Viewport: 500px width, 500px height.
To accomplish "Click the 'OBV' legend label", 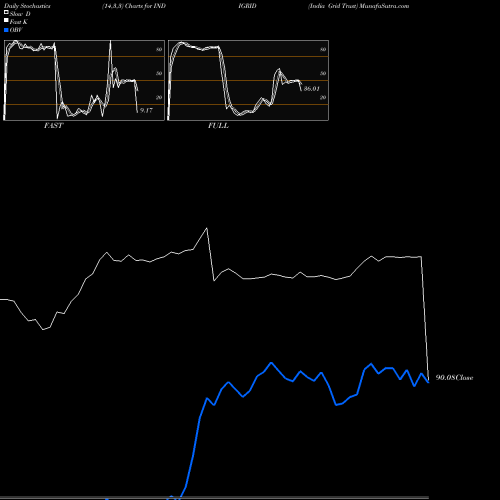I will (16, 30).
